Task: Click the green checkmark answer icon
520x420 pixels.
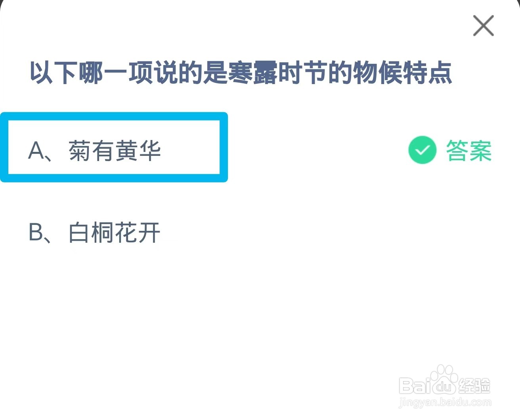Action: point(422,150)
